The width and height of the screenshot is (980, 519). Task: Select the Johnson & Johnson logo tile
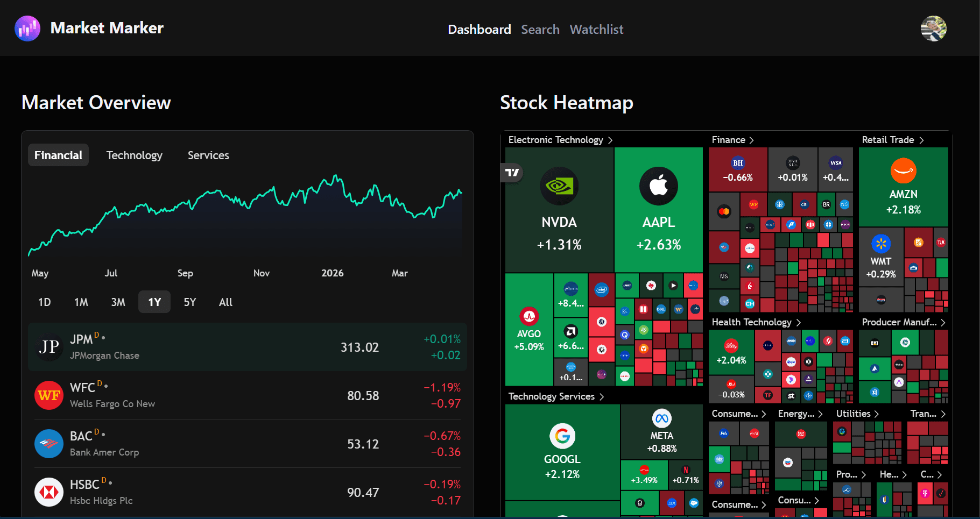(731, 384)
